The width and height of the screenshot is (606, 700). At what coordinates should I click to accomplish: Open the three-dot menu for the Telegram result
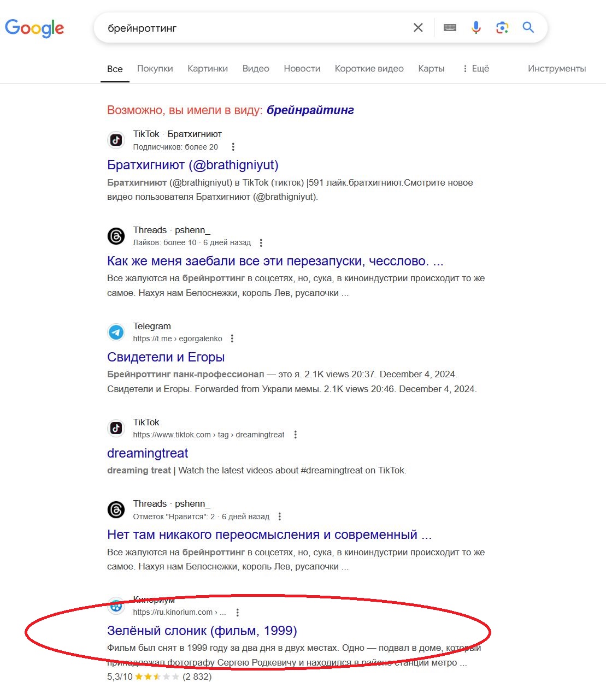[x=232, y=339]
